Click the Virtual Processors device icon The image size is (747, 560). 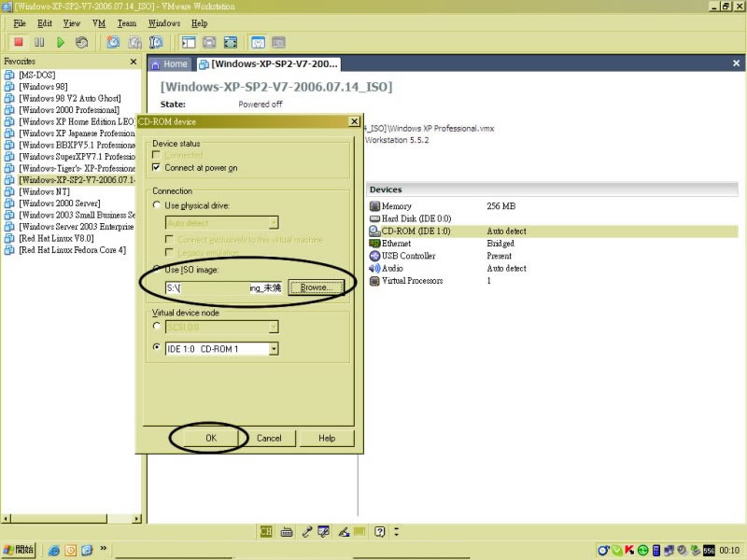point(375,281)
